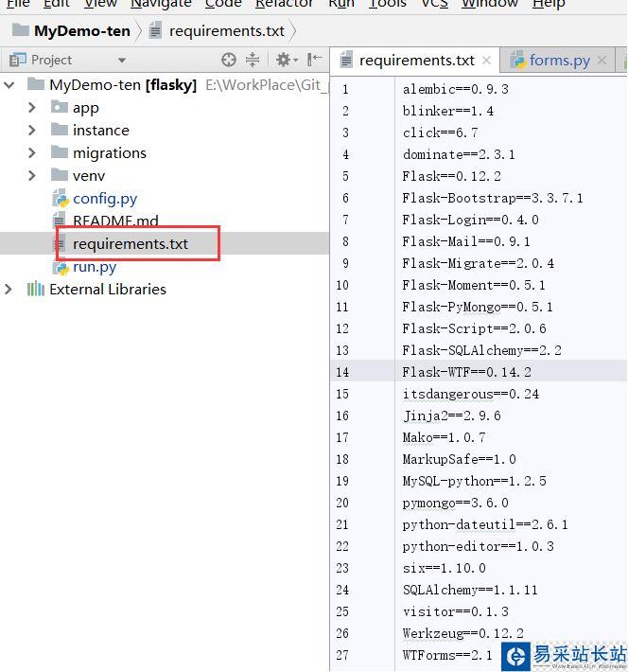Click the forms.py tab Python icon
The width and height of the screenshot is (628, 672).
click(x=519, y=60)
